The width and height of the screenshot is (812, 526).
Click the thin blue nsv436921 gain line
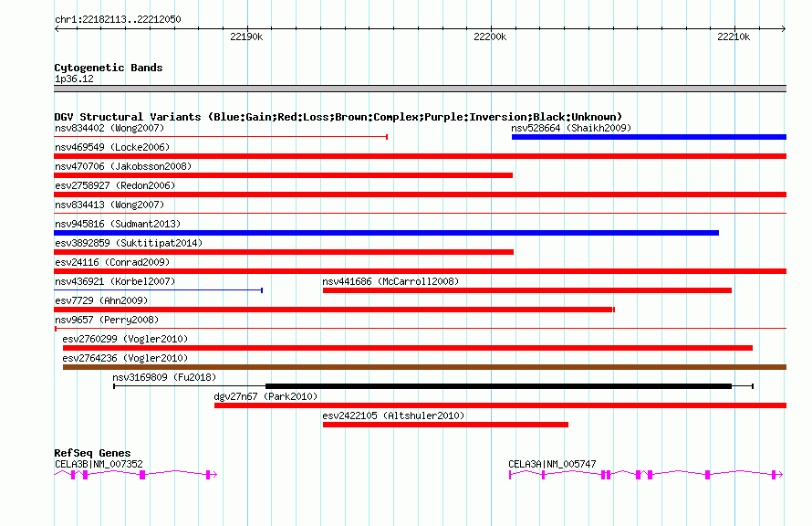159,290
